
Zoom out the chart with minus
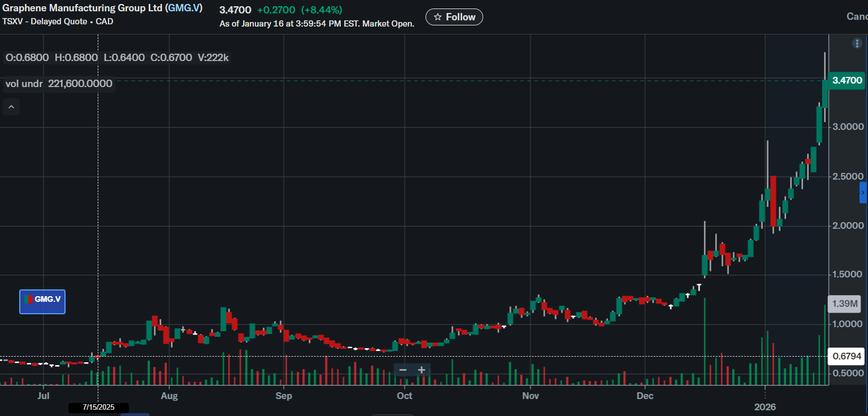tap(402, 370)
